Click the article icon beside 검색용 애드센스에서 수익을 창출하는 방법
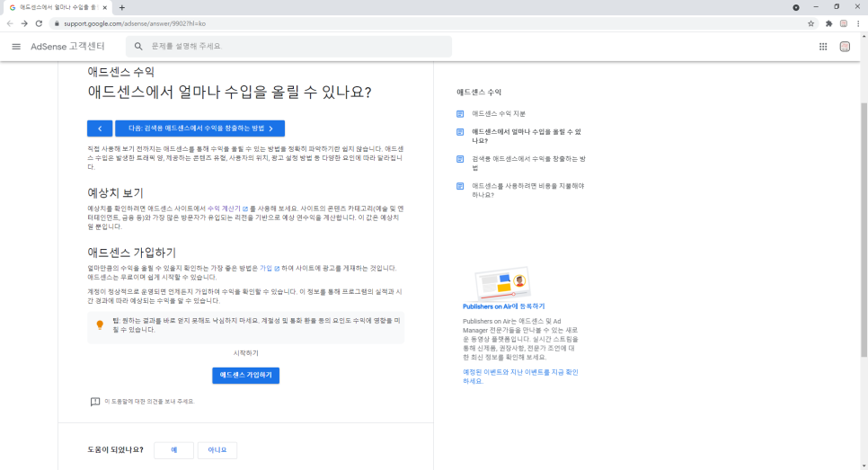 460,159
